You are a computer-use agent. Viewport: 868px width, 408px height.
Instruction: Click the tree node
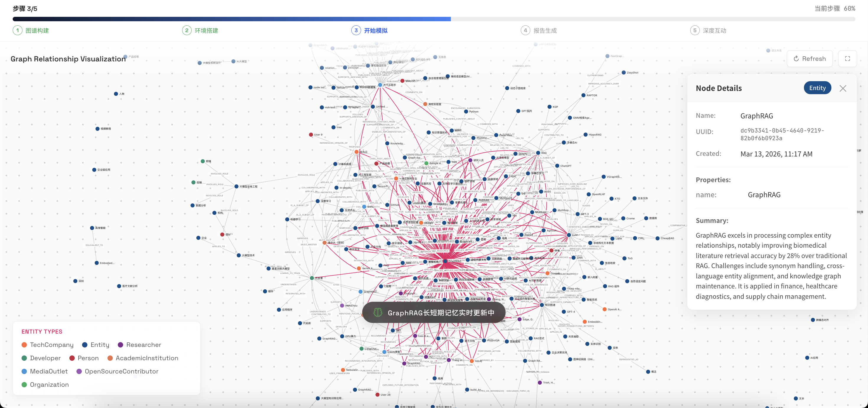click(x=333, y=127)
